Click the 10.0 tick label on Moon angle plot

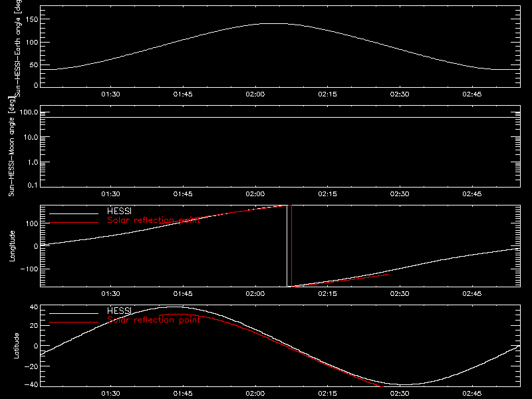click(31, 138)
